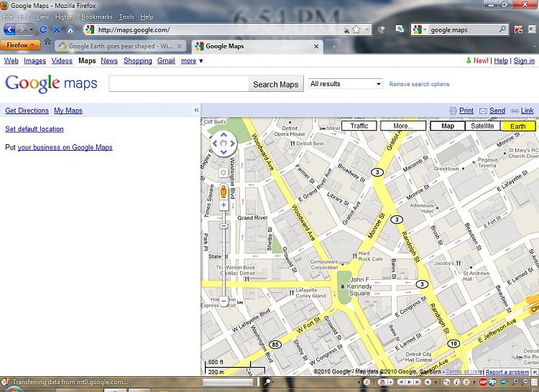This screenshot has width=539, height=392.
Task: Click Remove search options link
Action: point(419,84)
